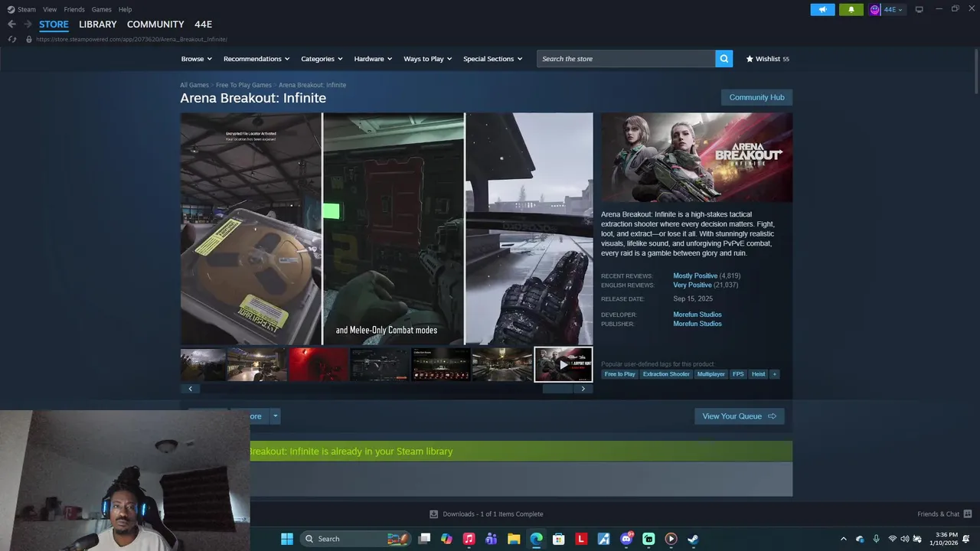Go back using the navigation arrow
Image resolution: width=980 pixels, height=551 pixels.
tap(11, 24)
